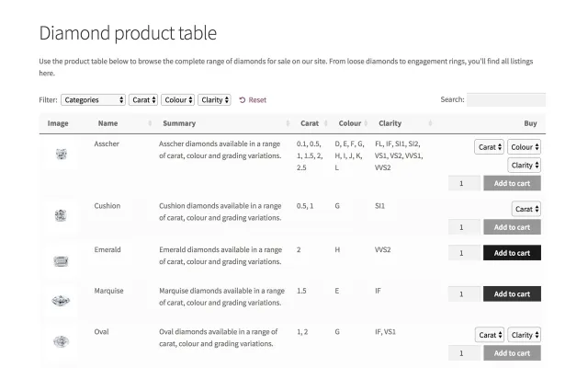Add Oval diamond to cart
Image resolution: width=588 pixels, height=368 pixels.
(513, 353)
